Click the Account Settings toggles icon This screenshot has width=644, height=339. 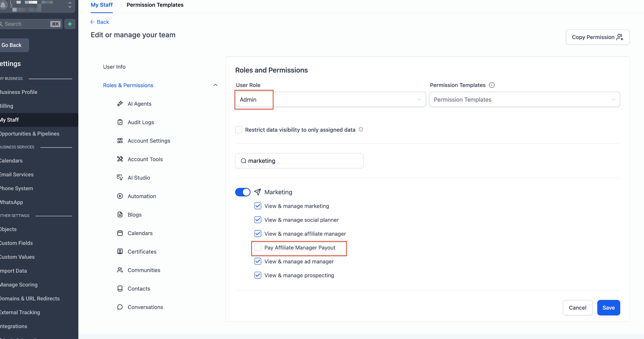tap(120, 141)
